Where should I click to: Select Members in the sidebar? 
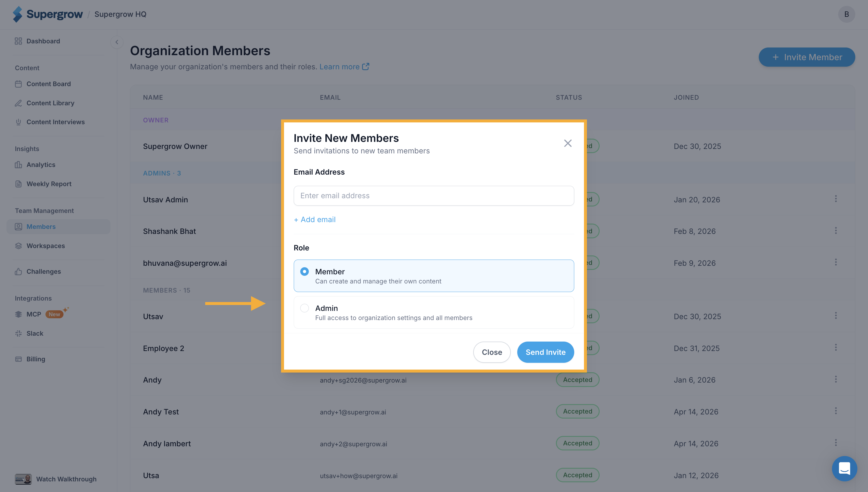(58, 227)
